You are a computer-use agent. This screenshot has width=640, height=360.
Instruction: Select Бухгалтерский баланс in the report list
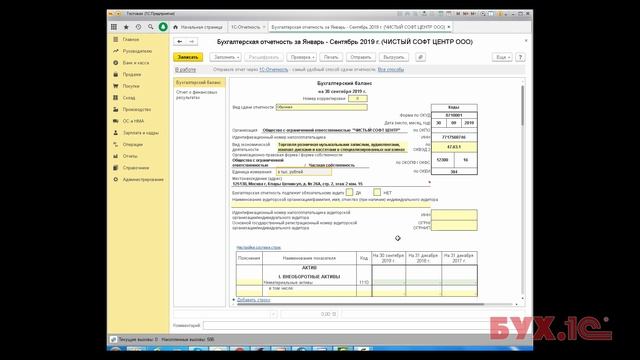pyautogui.click(x=199, y=82)
